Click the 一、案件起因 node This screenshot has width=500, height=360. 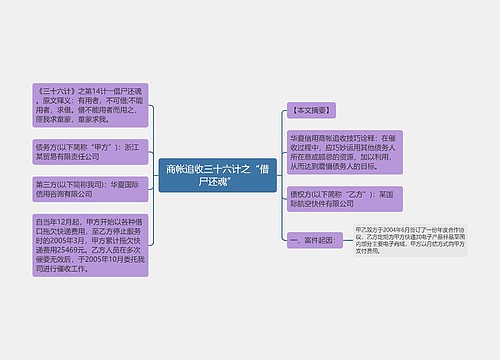[315, 240]
